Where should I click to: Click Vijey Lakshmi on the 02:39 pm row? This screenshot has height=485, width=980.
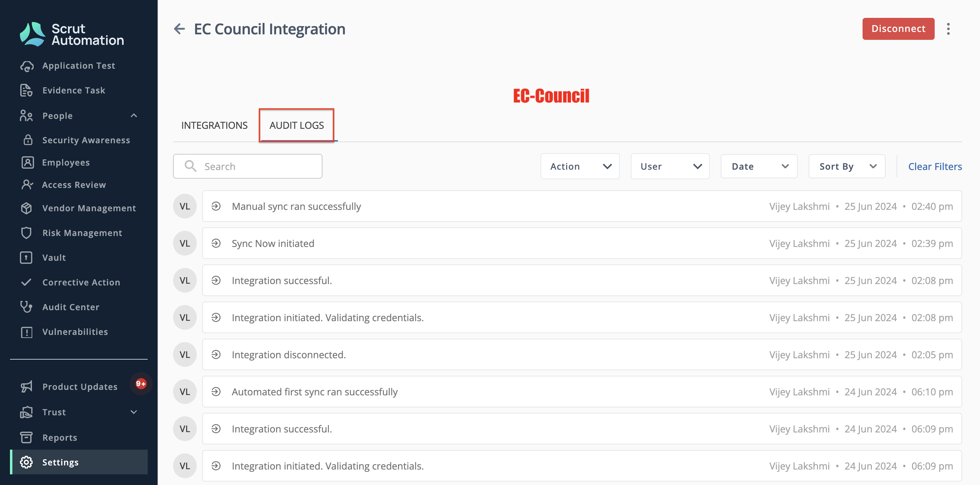(799, 243)
